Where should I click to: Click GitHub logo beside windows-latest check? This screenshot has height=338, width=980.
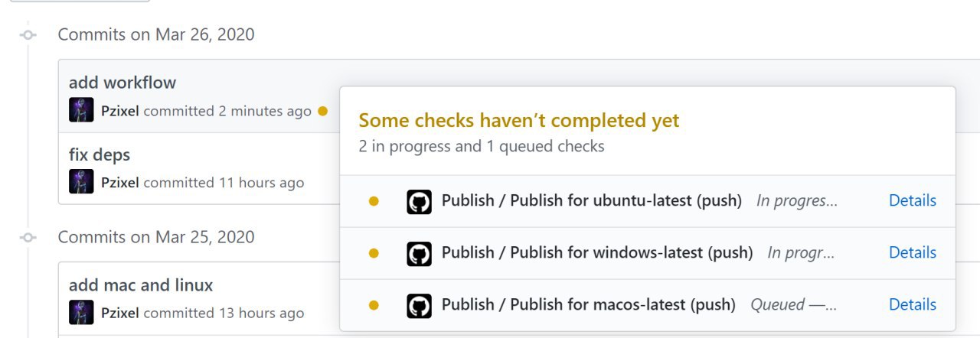(419, 254)
